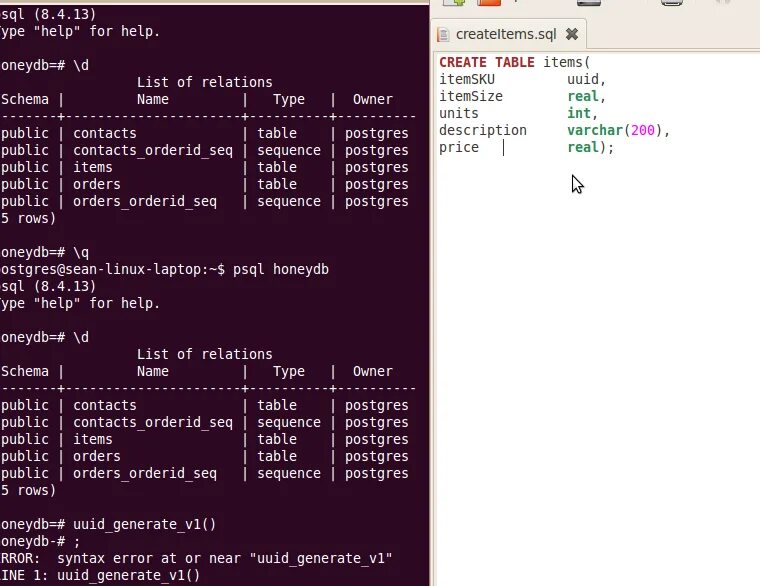The height and width of the screenshot is (586, 760).
Task: Click the TABLE keyword in the editor
Action: click(515, 63)
